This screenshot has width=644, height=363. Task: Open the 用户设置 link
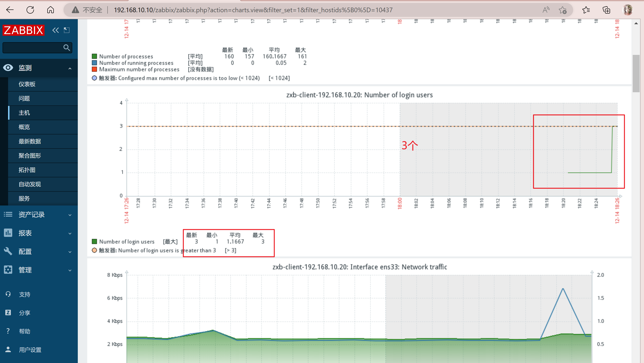[30, 350]
